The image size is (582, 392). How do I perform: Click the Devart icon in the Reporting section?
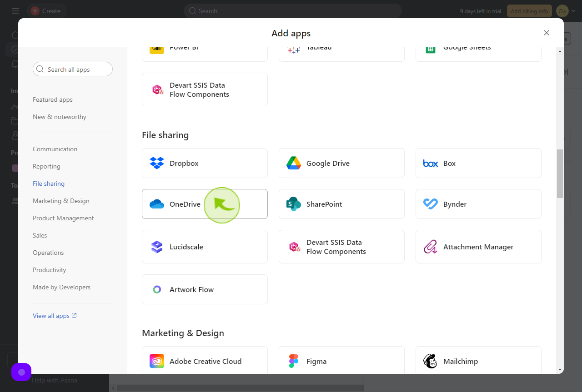click(x=158, y=89)
